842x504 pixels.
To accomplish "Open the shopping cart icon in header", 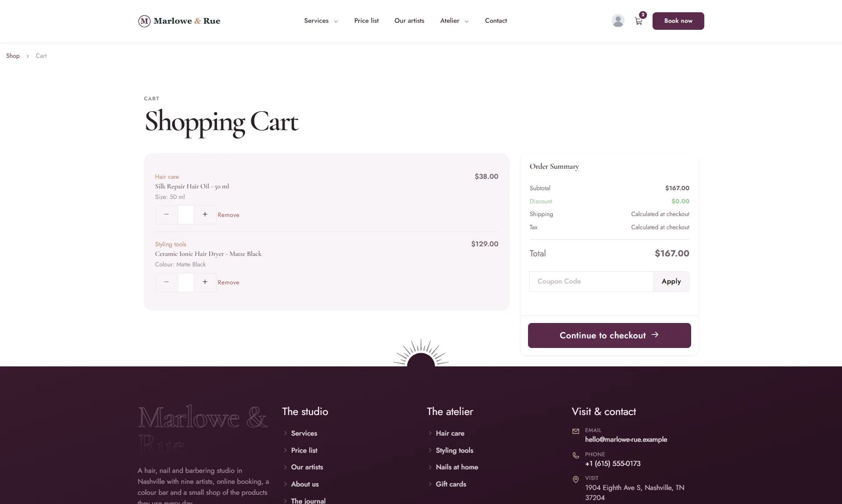I will [639, 21].
